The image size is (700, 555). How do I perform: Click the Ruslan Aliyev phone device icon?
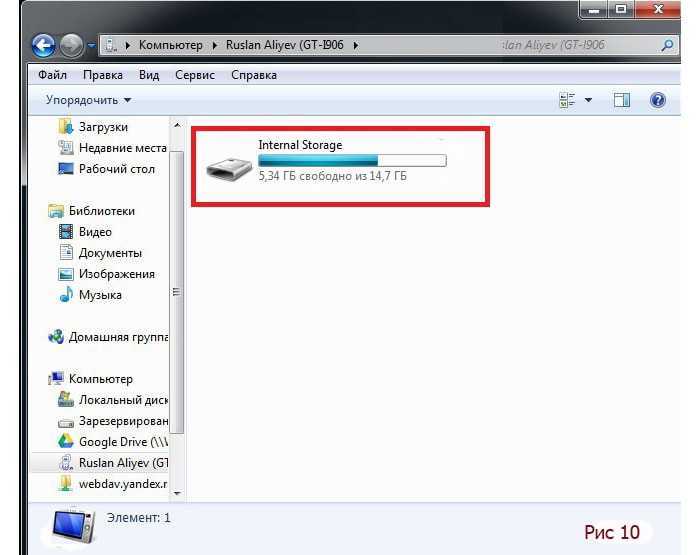[66, 463]
